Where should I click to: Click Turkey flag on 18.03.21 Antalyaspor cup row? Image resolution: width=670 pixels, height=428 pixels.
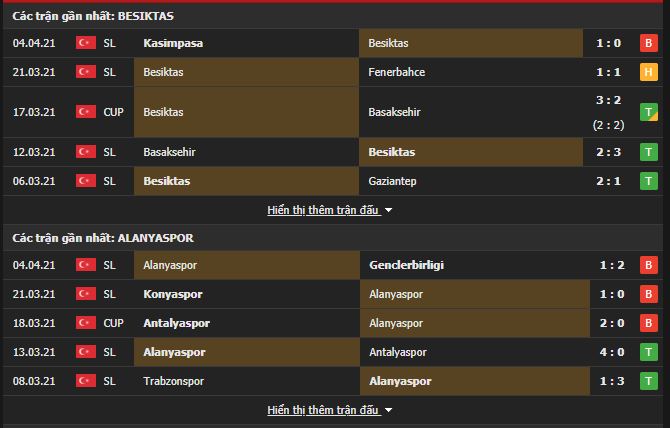point(86,323)
